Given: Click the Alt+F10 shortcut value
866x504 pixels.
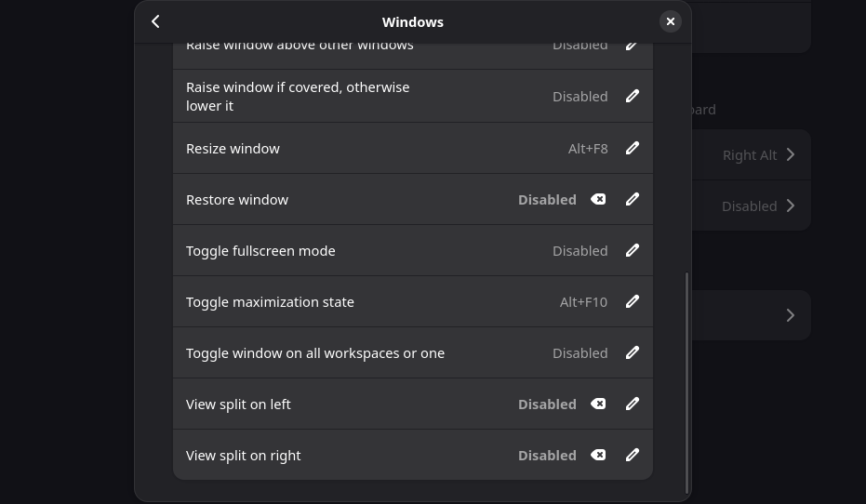Looking at the screenshot, I should coord(583,302).
